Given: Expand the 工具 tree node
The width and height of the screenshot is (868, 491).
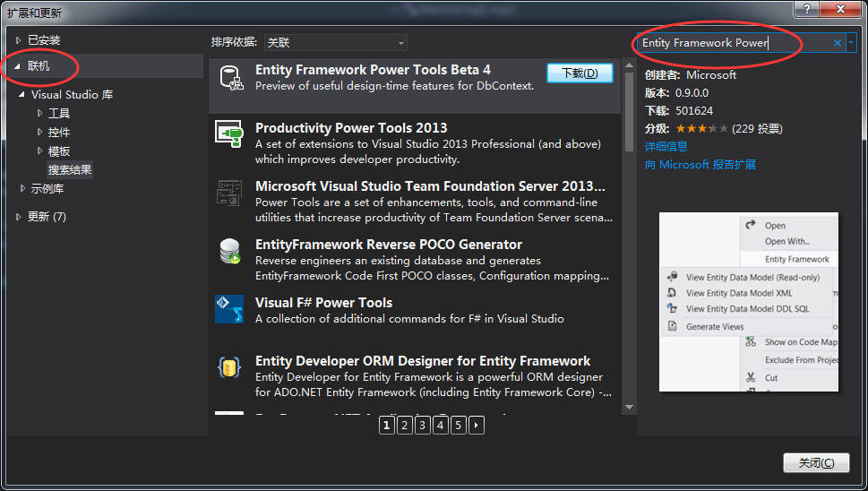Looking at the screenshot, I should tap(39, 114).
